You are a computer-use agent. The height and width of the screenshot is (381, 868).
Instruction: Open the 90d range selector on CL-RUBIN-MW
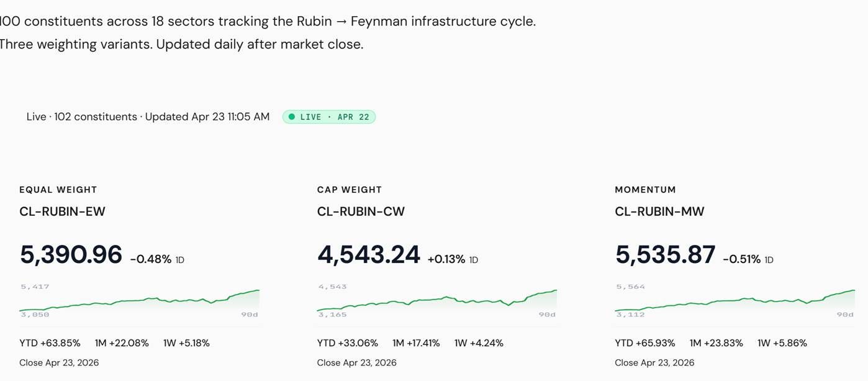tap(844, 314)
